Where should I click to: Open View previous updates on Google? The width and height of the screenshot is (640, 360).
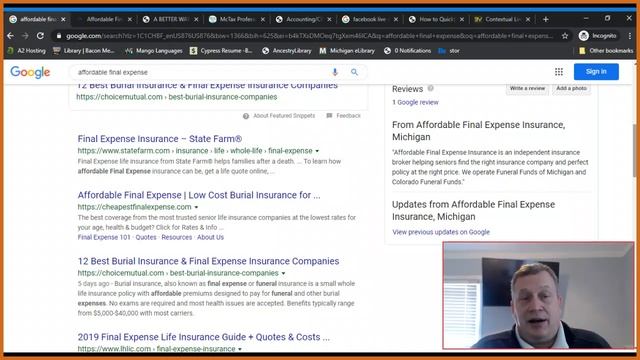pos(441,232)
